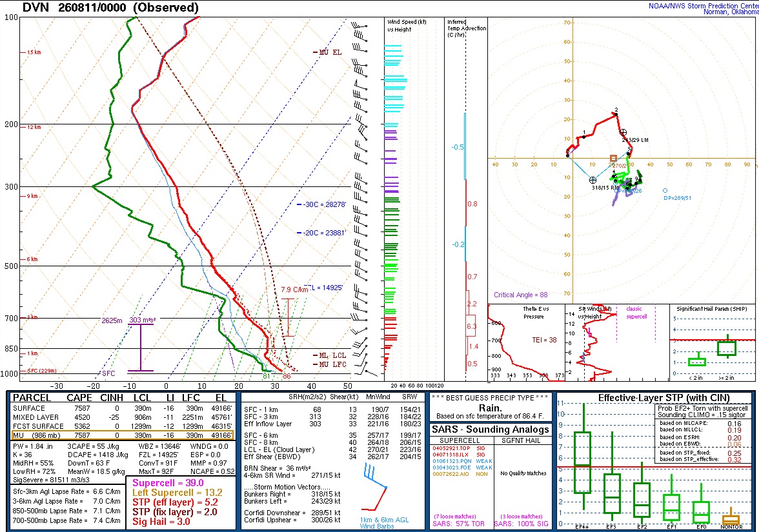
Task: Click the MaxT = 92F value
Action: point(156,471)
